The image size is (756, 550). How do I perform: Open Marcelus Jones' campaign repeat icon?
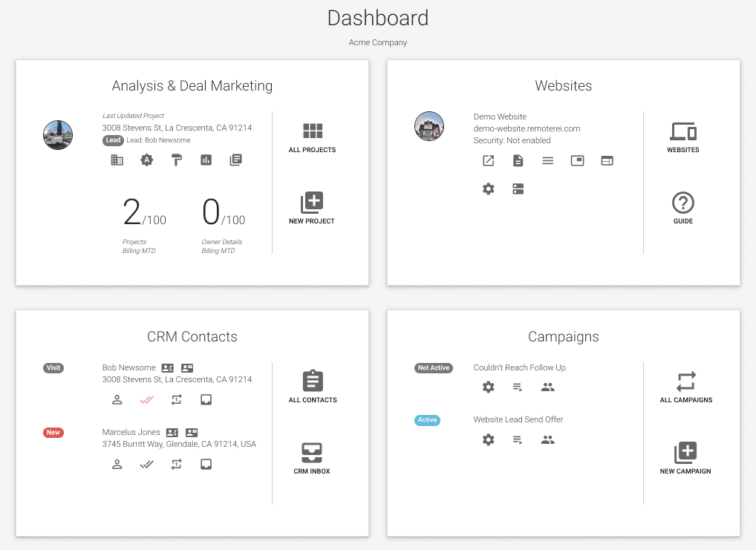177,464
